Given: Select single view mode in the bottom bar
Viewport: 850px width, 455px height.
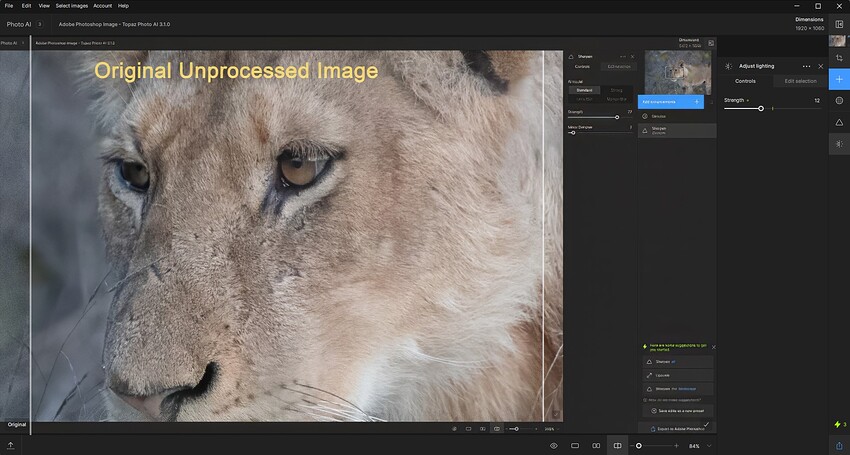Looking at the screenshot, I should (x=575, y=446).
